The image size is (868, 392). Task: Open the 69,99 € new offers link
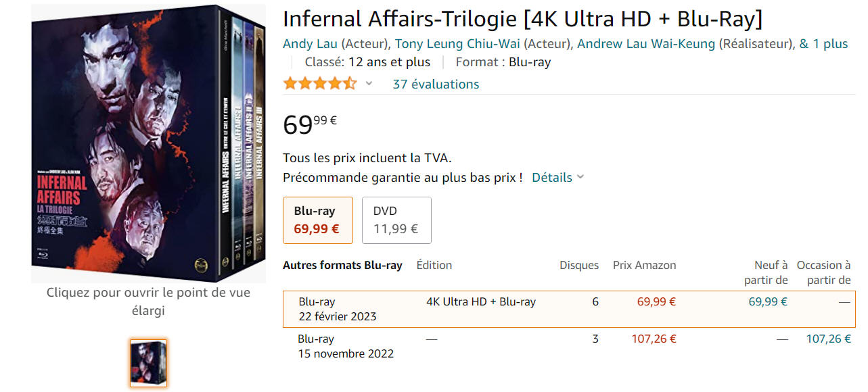[x=767, y=302]
